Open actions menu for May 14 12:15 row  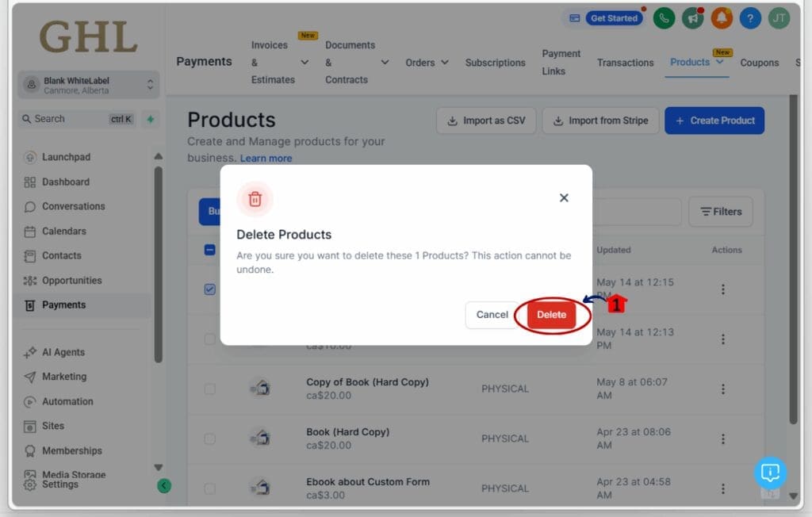723,289
